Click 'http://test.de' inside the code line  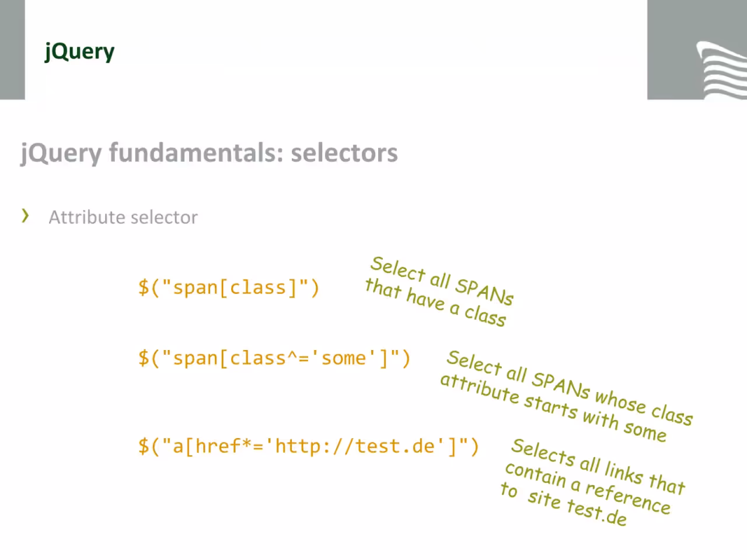coord(355,446)
